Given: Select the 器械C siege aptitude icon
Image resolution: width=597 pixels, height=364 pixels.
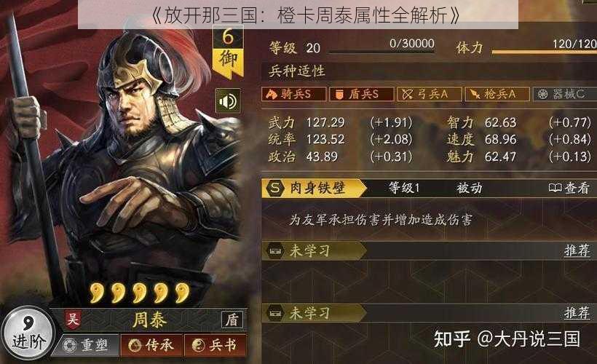Looking at the screenshot, I should click(x=565, y=94).
